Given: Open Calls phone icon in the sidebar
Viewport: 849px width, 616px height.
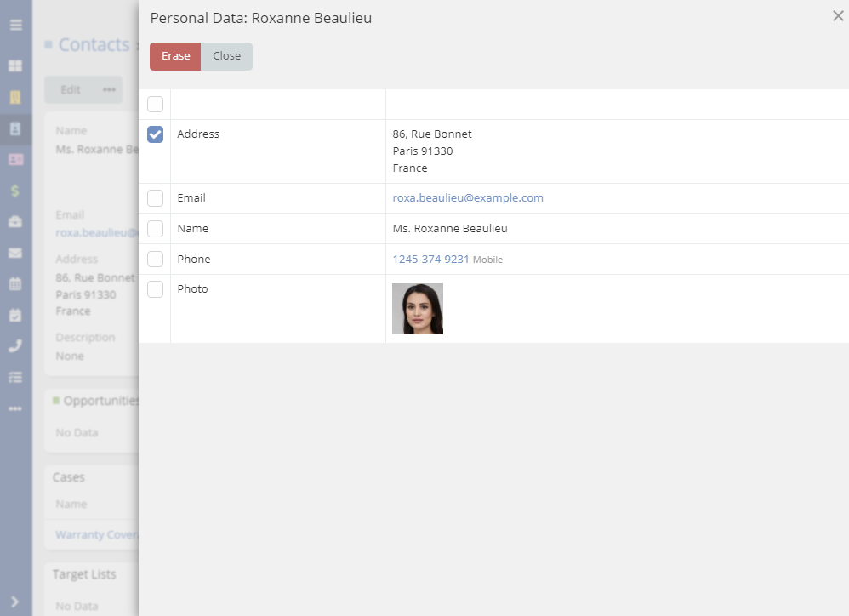Looking at the screenshot, I should (x=15, y=346).
